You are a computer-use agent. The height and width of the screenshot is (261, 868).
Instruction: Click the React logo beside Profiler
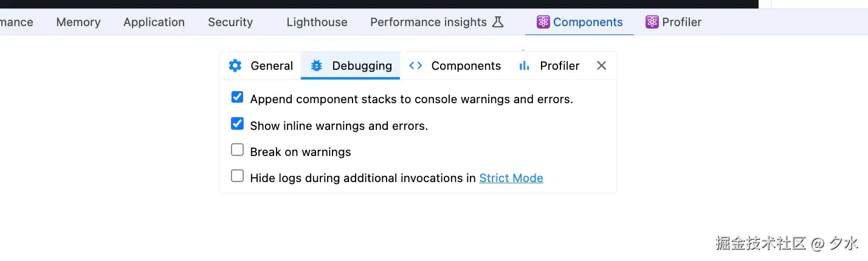652,22
